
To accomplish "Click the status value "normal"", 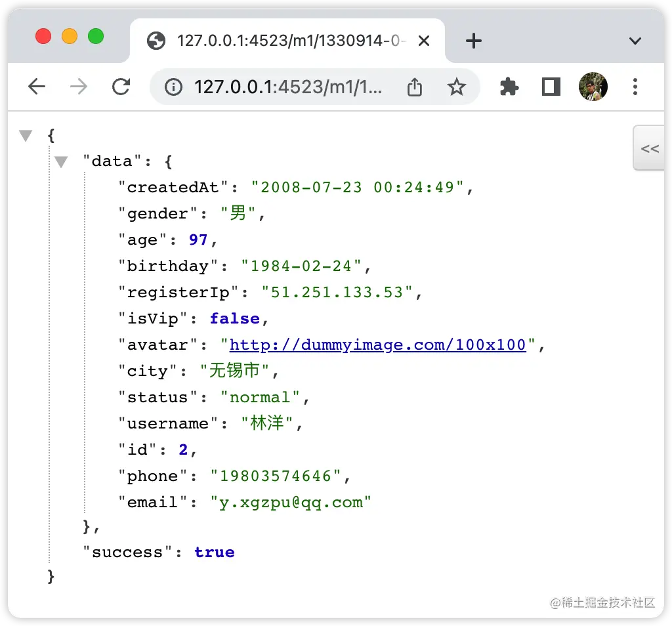I will pyautogui.click(x=260, y=397).
